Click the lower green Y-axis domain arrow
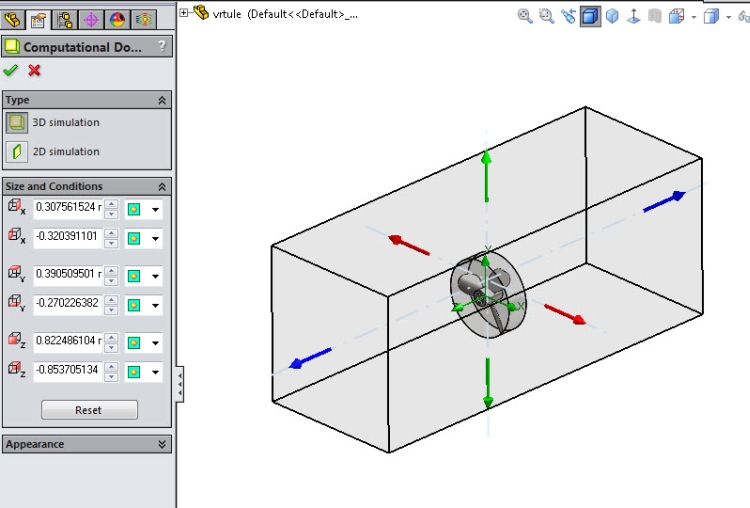Image resolution: width=750 pixels, height=508 pixels. point(487,383)
